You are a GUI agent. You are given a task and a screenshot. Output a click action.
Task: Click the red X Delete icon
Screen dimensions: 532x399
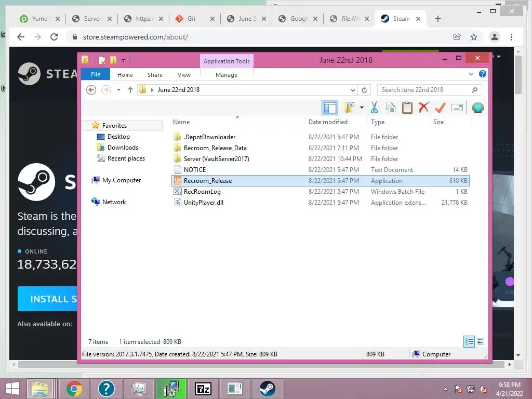tap(423, 108)
